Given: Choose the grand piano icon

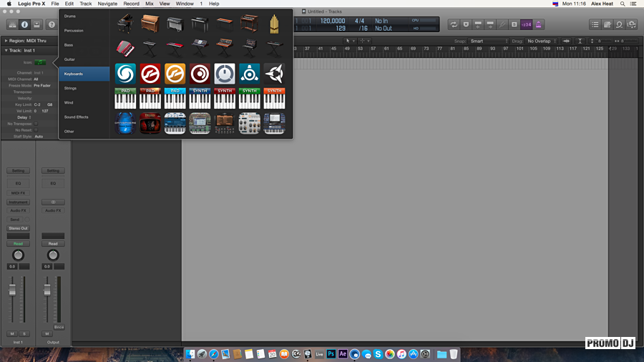Looking at the screenshot, I should click(125, 24).
